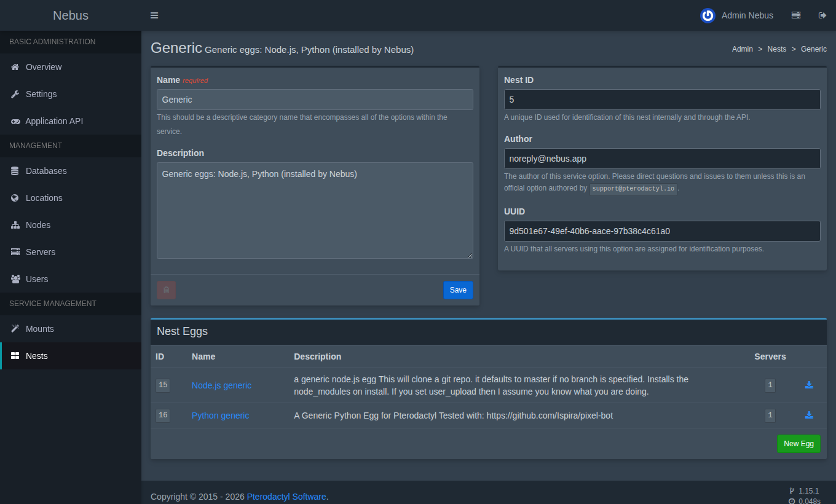
Task: Click the Nests breadcrumb link
Action: [777, 49]
